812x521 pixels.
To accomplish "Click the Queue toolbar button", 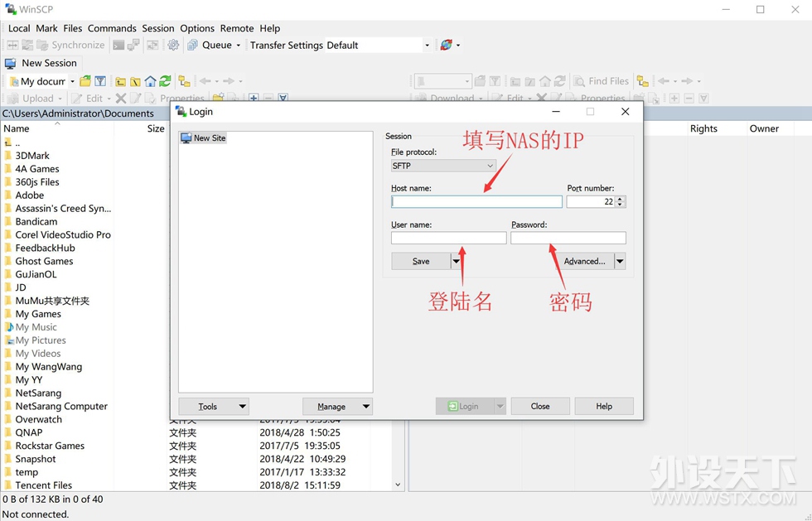I will click(210, 45).
